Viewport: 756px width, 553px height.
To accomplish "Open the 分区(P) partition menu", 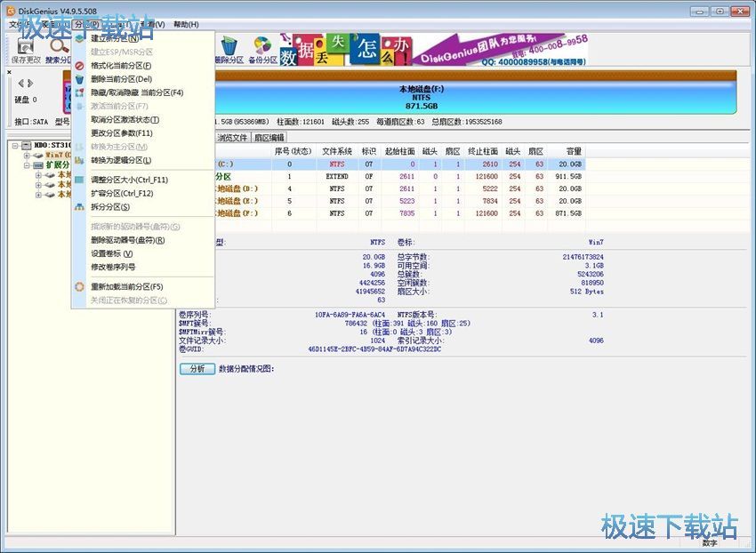I will tap(87, 24).
